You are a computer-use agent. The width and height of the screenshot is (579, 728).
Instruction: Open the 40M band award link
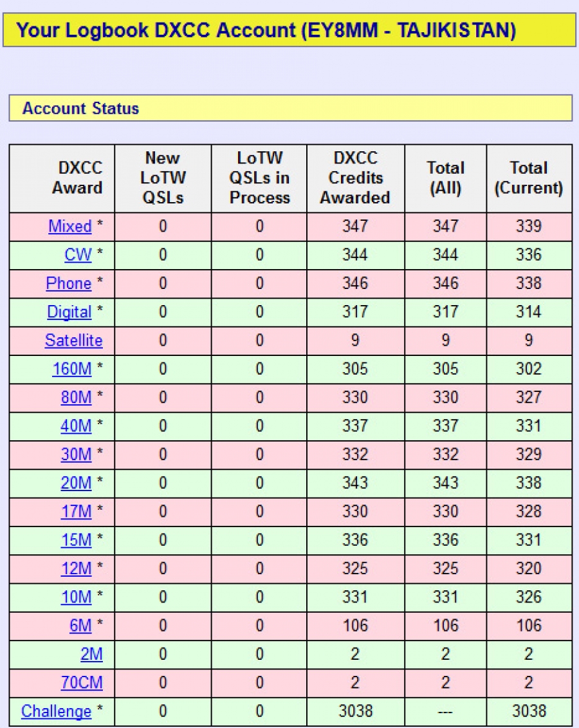76,426
